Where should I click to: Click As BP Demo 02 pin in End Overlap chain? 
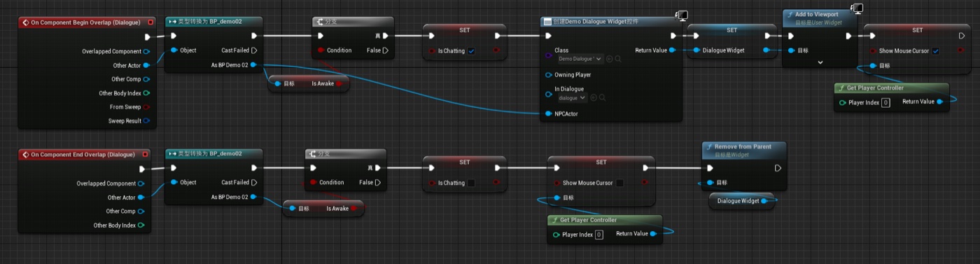(253, 197)
